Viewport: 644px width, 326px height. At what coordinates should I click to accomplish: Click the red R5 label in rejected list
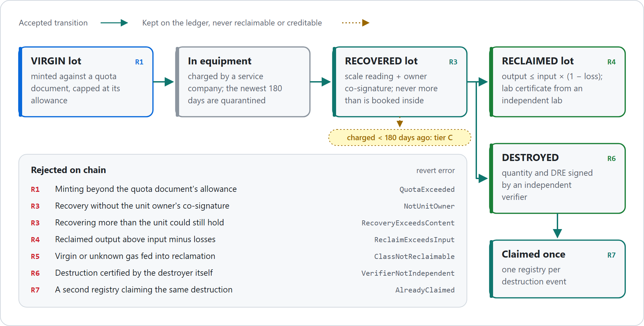coord(35,257)
